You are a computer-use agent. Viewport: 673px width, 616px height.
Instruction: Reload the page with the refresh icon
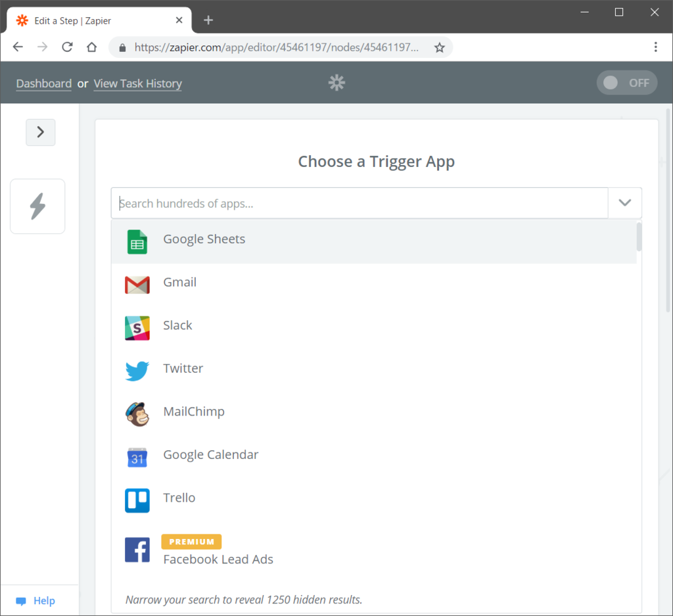tap(67, 47)
